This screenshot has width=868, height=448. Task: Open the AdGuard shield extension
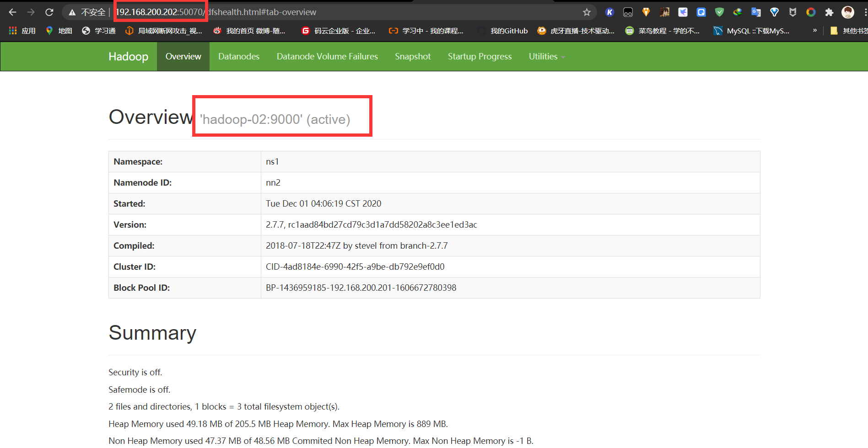[x=719, y=12]
